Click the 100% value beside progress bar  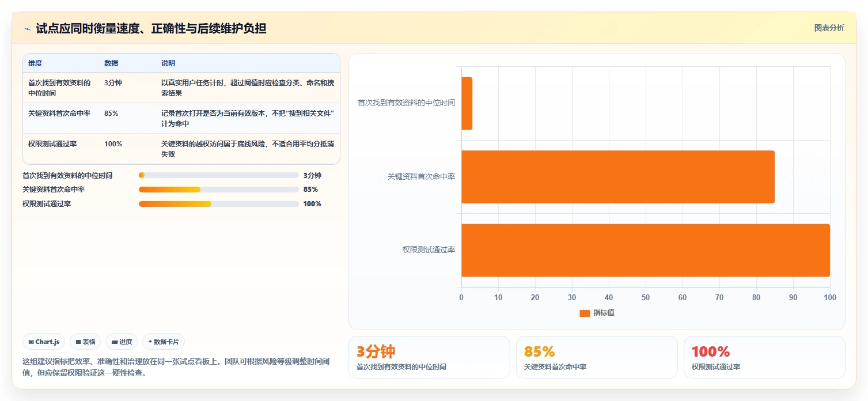[x=312, y=204]
